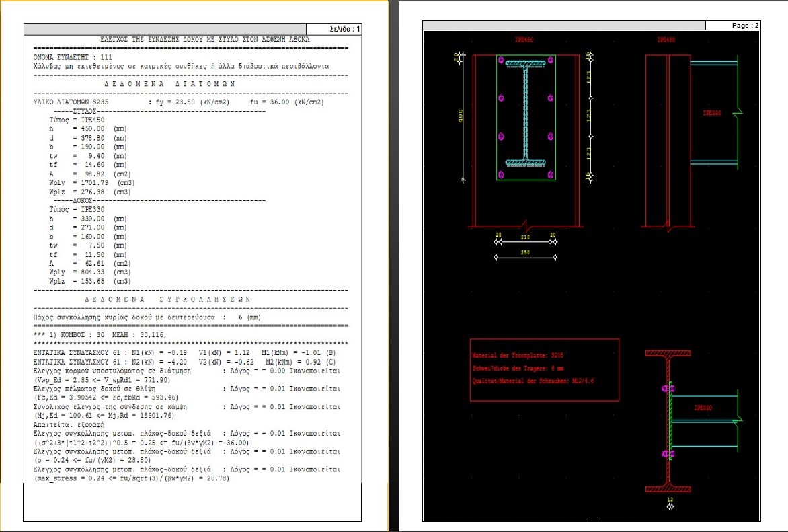Click the note 'Material der Frontplatte: S235'

[x=518, y=356]
